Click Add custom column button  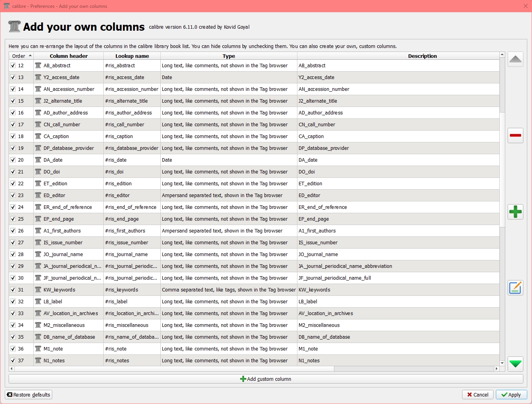coord(266,379)
